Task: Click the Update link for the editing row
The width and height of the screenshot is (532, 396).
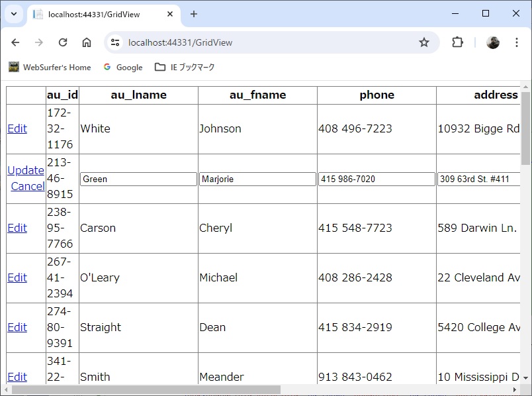Action: point(25,170)
